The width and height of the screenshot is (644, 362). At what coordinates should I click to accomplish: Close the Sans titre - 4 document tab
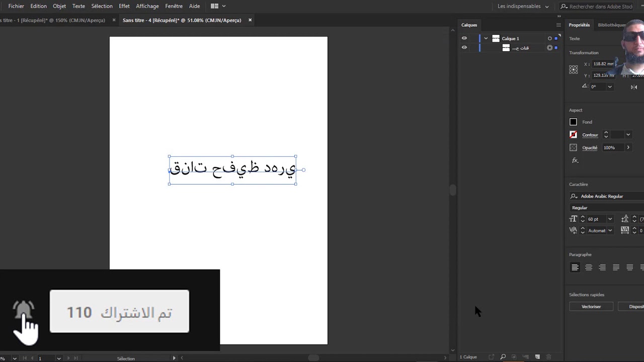[x=250, y=20]
